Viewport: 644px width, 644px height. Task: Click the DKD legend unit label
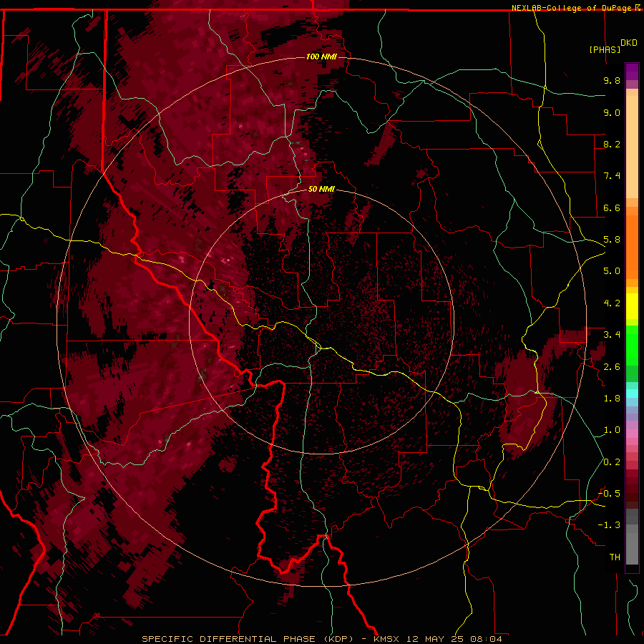(629, 43)
